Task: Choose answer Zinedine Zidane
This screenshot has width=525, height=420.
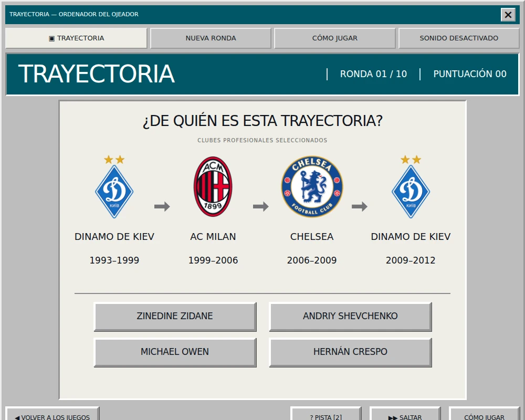Action: (x=175, y=317)
